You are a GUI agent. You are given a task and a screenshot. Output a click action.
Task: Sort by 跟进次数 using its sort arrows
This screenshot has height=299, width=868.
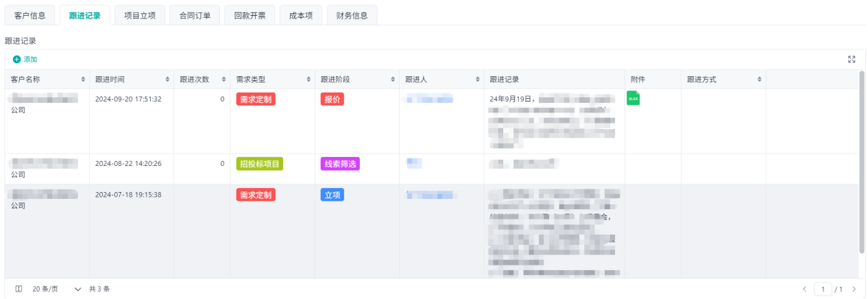[x=224, y=80]
